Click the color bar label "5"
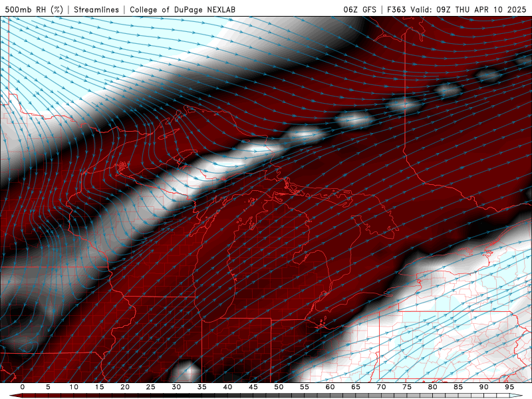This screenshot has width=532, height=399. [48, 387]
